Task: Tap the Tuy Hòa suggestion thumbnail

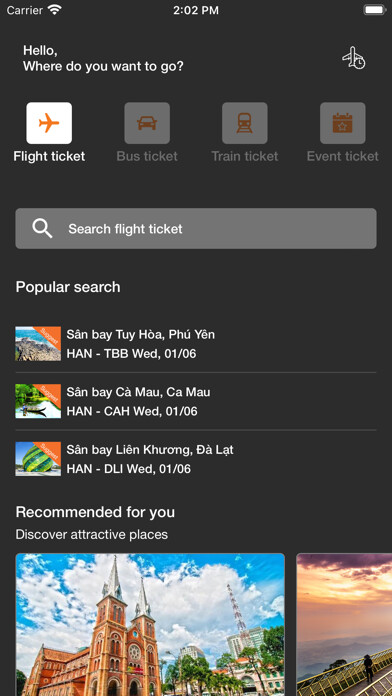Action: [38, 344]
